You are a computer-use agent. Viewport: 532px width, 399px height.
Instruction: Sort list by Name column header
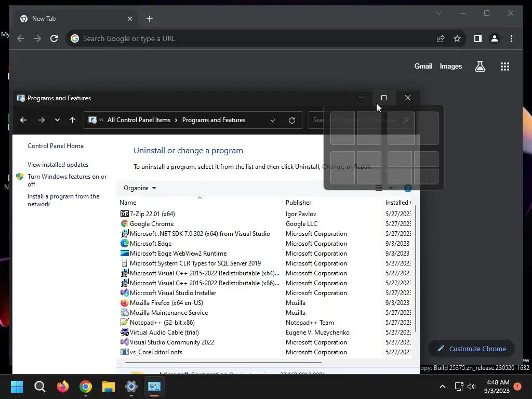coord(199,203)
